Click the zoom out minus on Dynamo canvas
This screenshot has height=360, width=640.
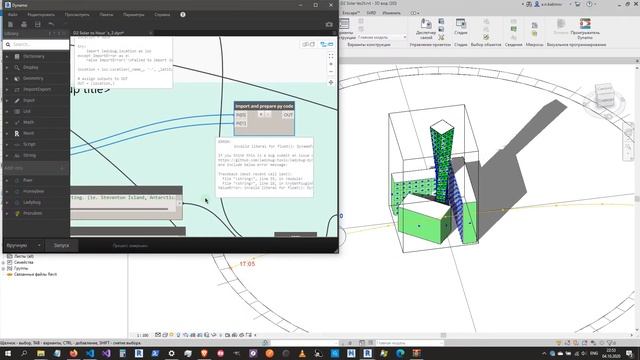(331, 72)
